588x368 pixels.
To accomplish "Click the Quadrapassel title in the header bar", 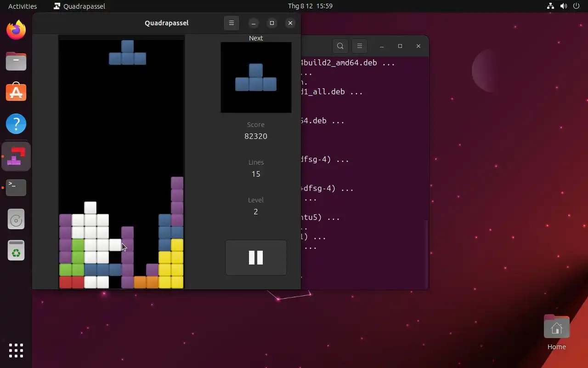I will pos(166,23).
